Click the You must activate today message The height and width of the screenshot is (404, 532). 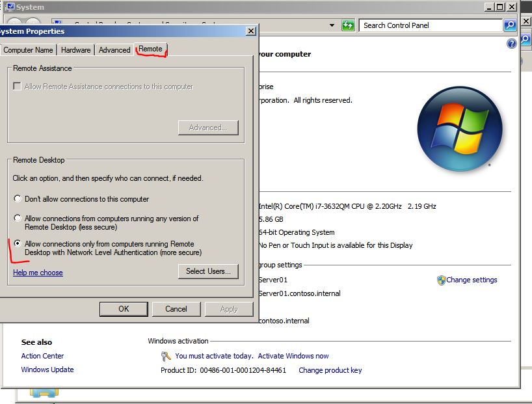pyautogui.click(x=214, y=356)
